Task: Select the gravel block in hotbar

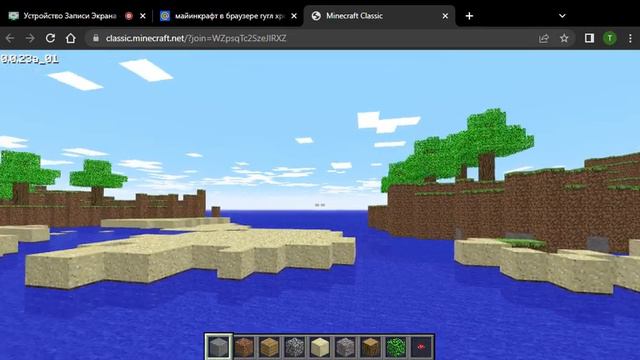Action: pyautogui.click(x=295, y=347)
